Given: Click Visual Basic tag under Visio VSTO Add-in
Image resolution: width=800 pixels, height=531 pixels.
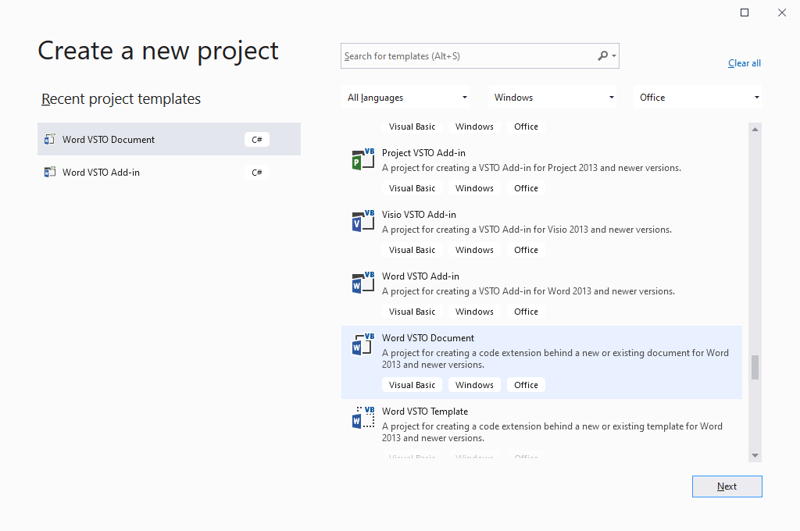Looking at the screenshot, I should tap(412, 250).
